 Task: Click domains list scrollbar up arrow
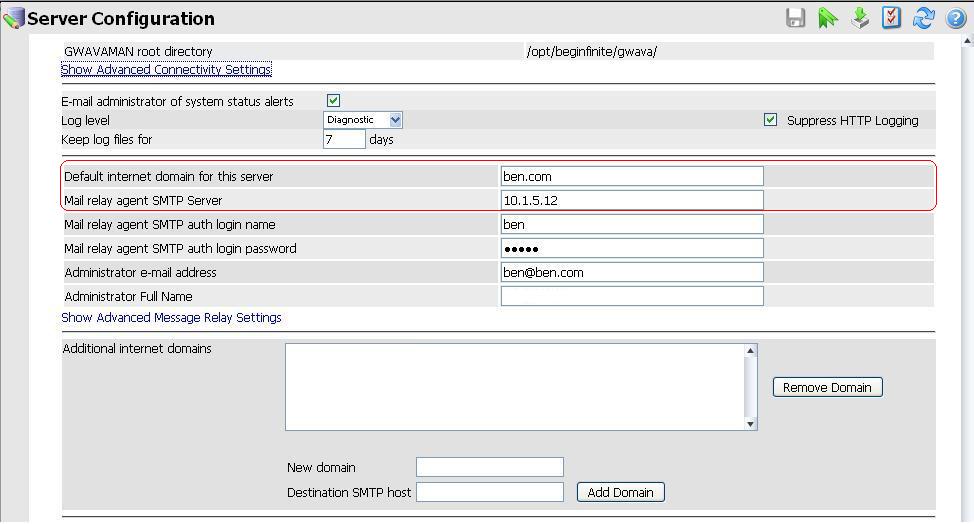coord(750,351)
